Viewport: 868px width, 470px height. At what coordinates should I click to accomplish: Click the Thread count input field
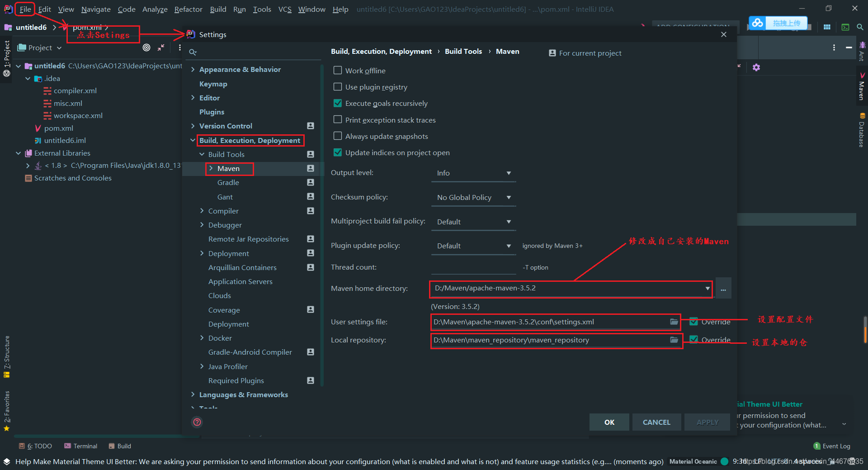[x=473, y=267]
